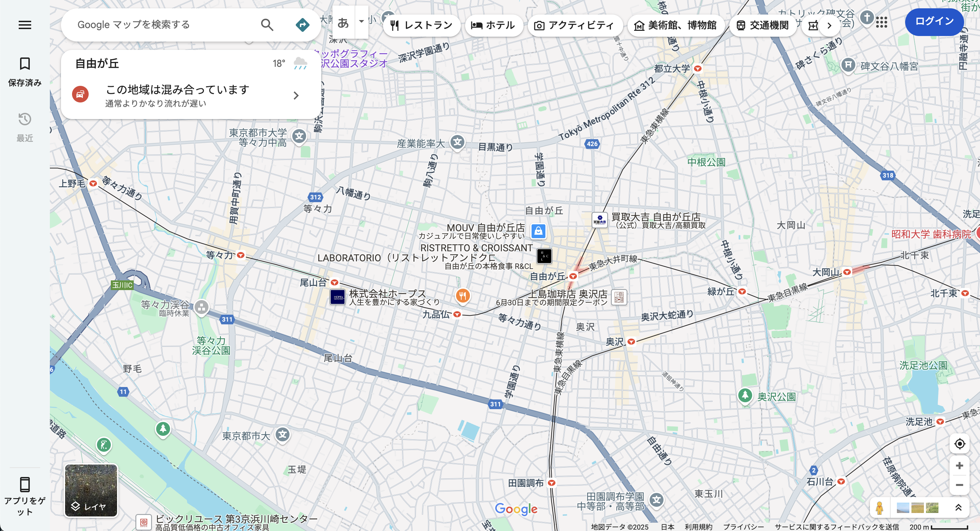The width and height of the screenshot is (980, 531).
Task: Open Google apps grid icon
Action: click(x=881, y=22)
